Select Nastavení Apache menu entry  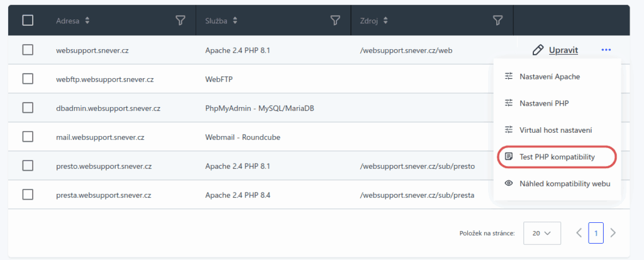(549, 76)
